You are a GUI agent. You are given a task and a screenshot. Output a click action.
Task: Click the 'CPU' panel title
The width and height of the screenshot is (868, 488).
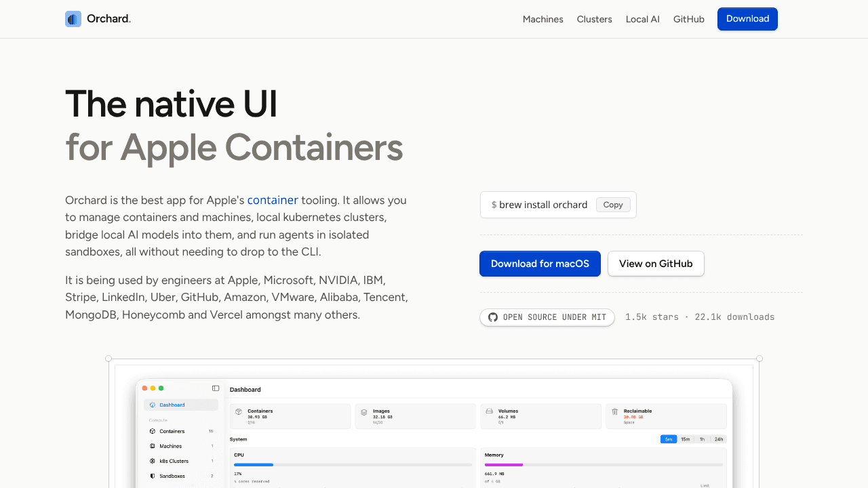coord(239,455)
